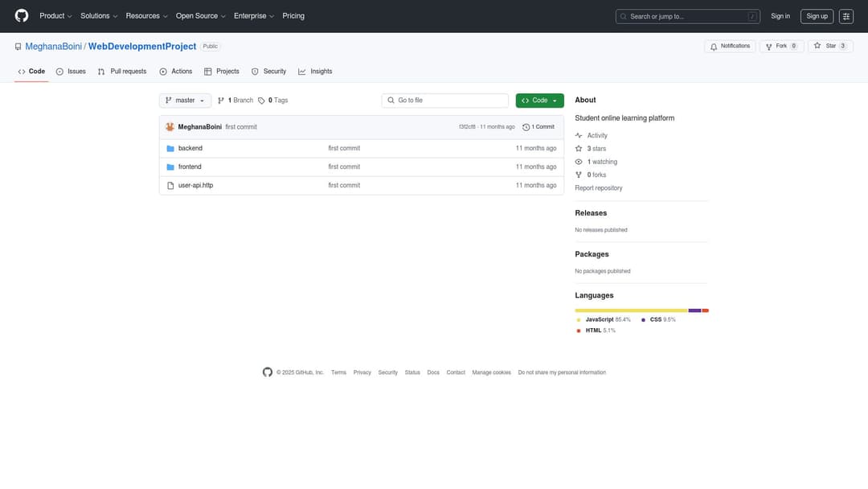This screenshot has width=868, height=489.
Task: Open the backend folder
Action: point(190,149)
